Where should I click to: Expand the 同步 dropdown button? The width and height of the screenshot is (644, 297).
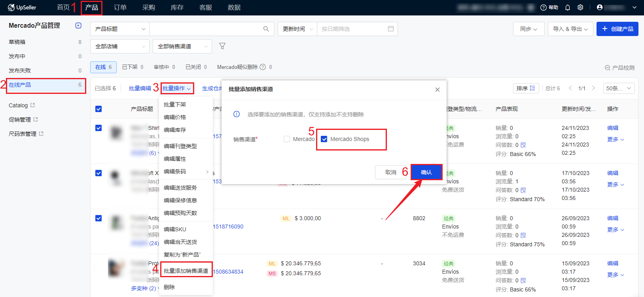point(529,29)
